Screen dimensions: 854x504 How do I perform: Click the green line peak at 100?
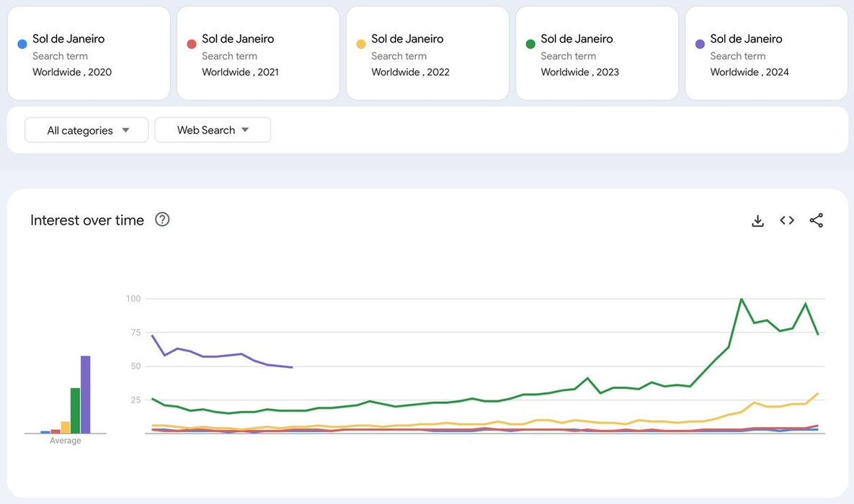741,299
